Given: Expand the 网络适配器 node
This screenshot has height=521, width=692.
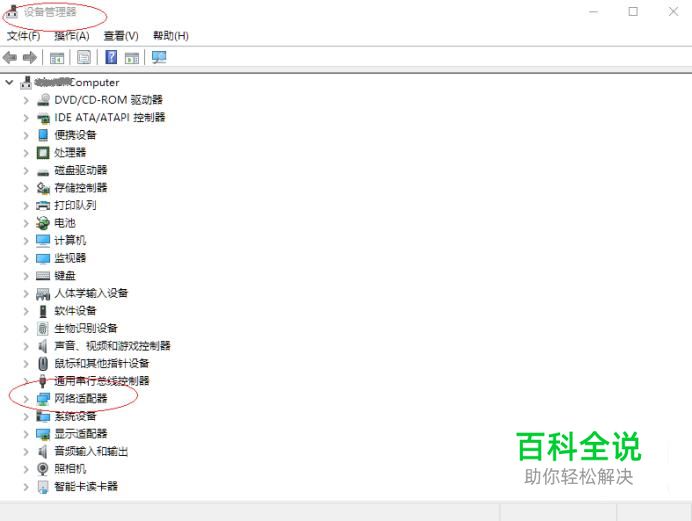Looking at the screenshot, I should click(26, 399).
